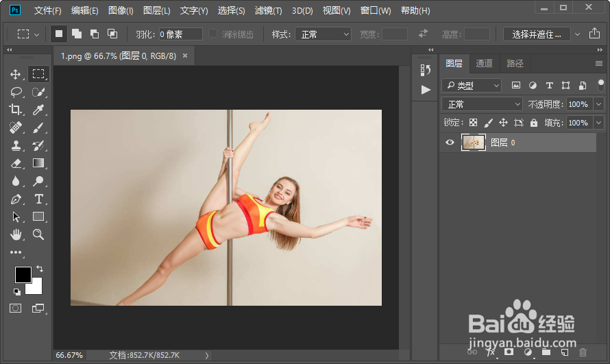The image size is (610, 364).
Task: Select the Lasso tool
Action: pos(16,92)
